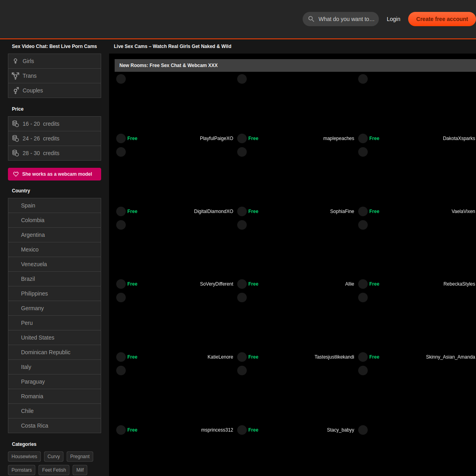Click the heart icon on the pink banner
The width and height of the screenshot is (476, 476).
[x=16, y=174]
